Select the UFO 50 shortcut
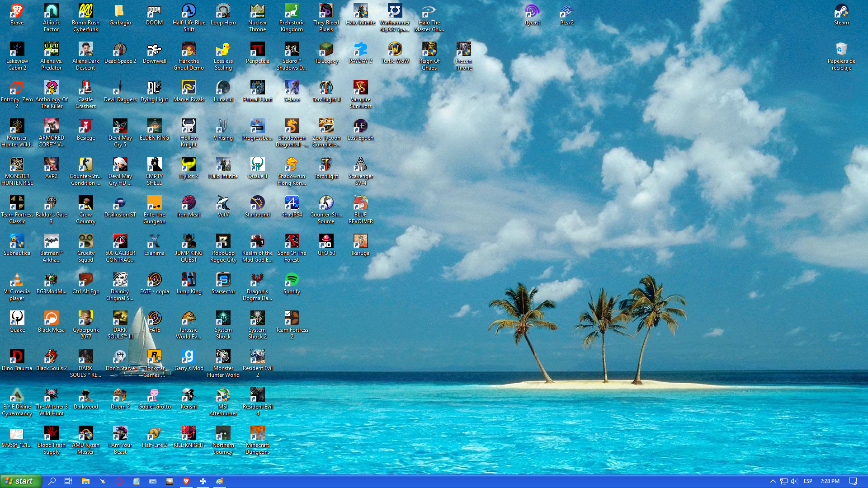The height and width of the screenshot is (488, 868). point(326,245)
